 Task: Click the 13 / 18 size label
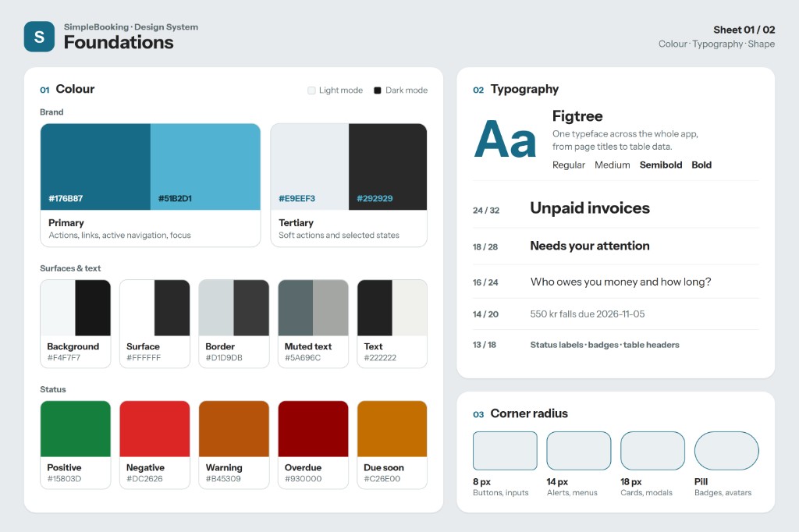coord(485,345)
